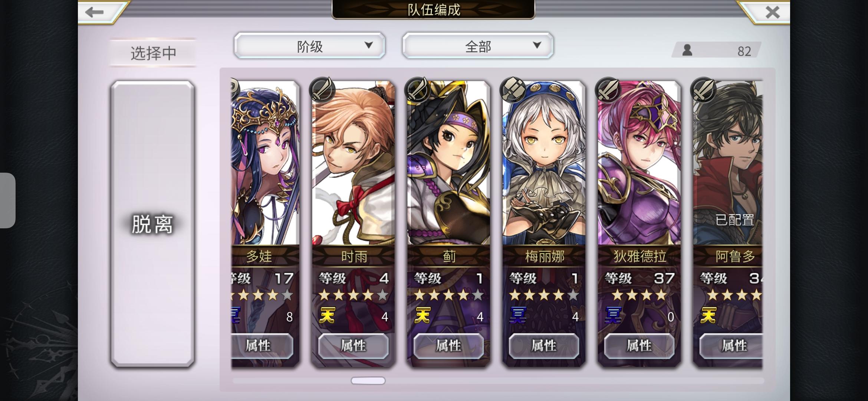Close the 队伍编成 screen with X
The width and height of the screenshot is (868, 401).
click(773, 12)
